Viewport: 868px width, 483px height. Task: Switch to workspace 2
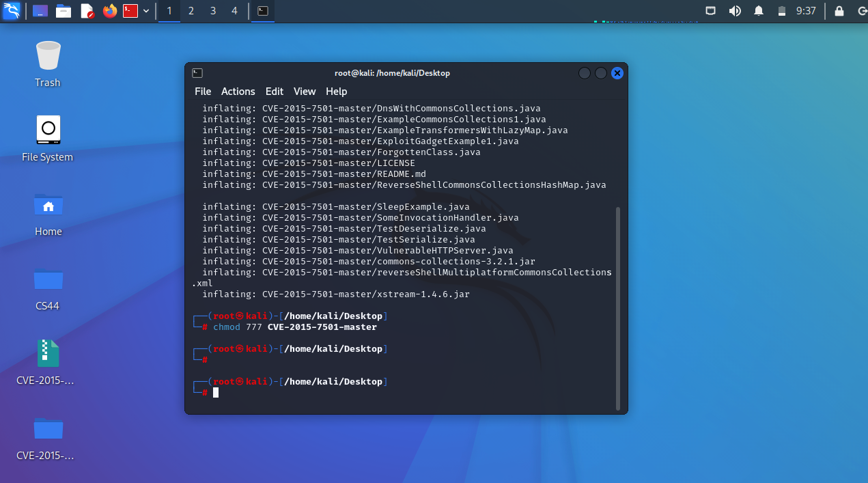tap(191, 11)
